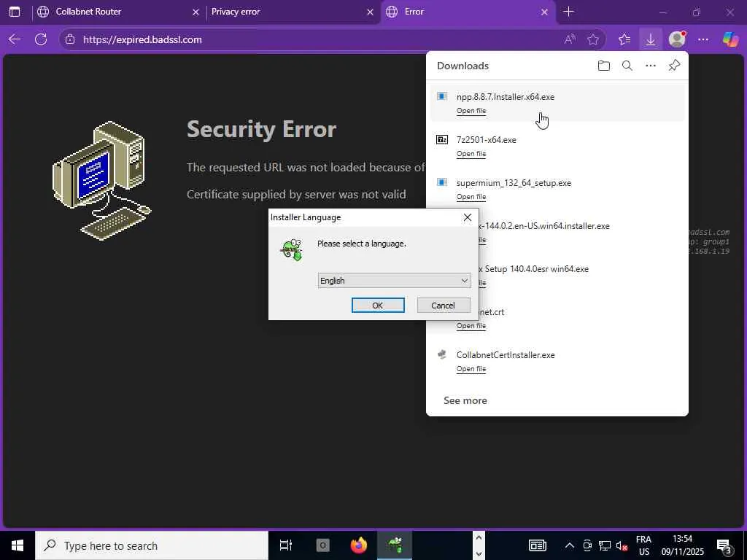Open Firefox from taskbar
The image size is (747, 560).
click(x=359, y=545)
